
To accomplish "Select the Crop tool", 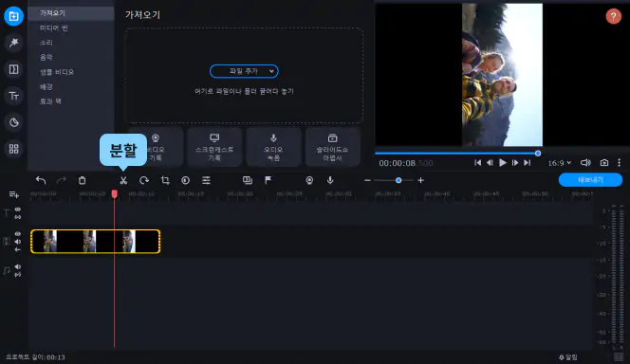I will 165,181.
